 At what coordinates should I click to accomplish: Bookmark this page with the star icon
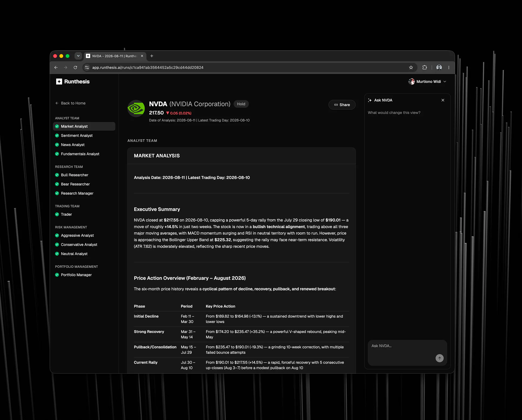pos(411,67)
